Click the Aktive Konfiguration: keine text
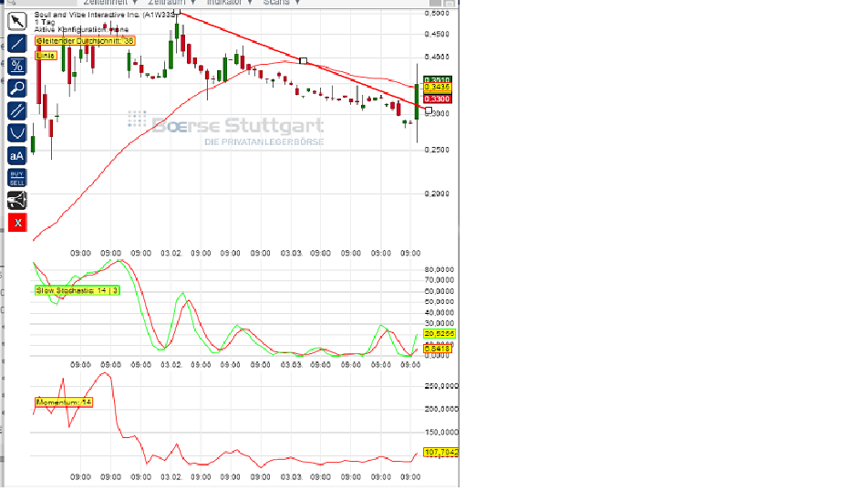This screenshot has width=868, height=491. (x=81, y=29)
